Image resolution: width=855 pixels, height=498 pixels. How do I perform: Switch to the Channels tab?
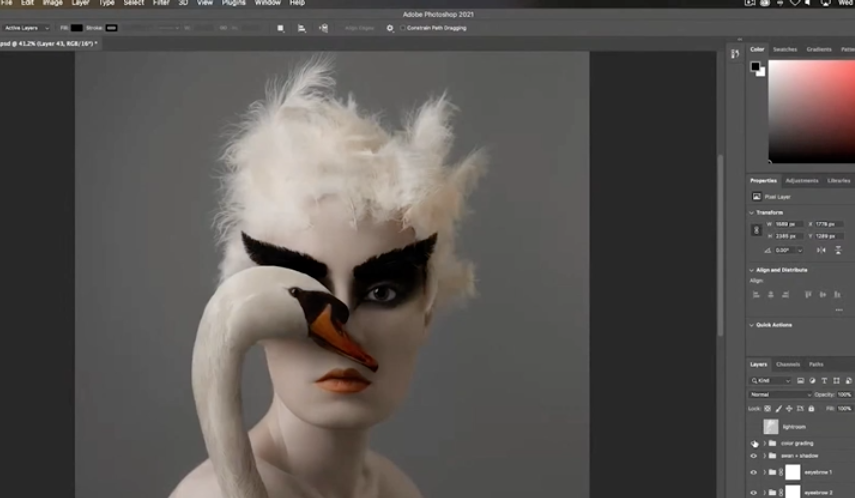pos(788,364)
